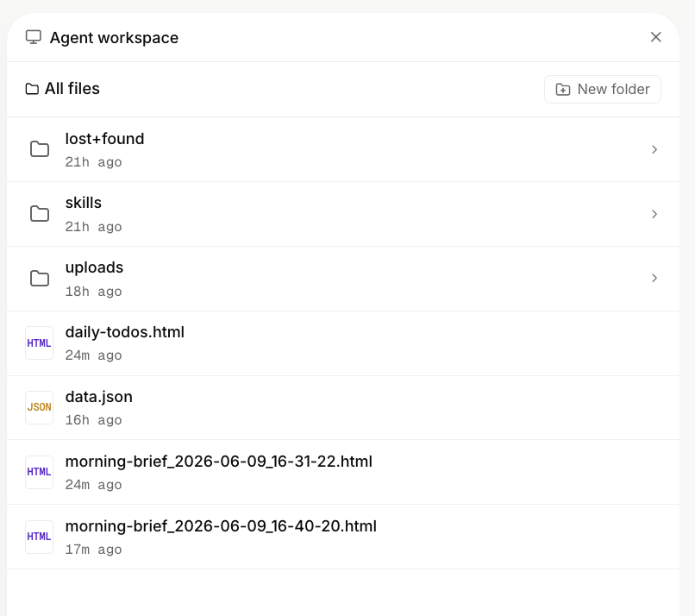This screenshot has width=695, height=616.
Task: Click the 16h ago timestamp under data.json
Action: (93, 420)
